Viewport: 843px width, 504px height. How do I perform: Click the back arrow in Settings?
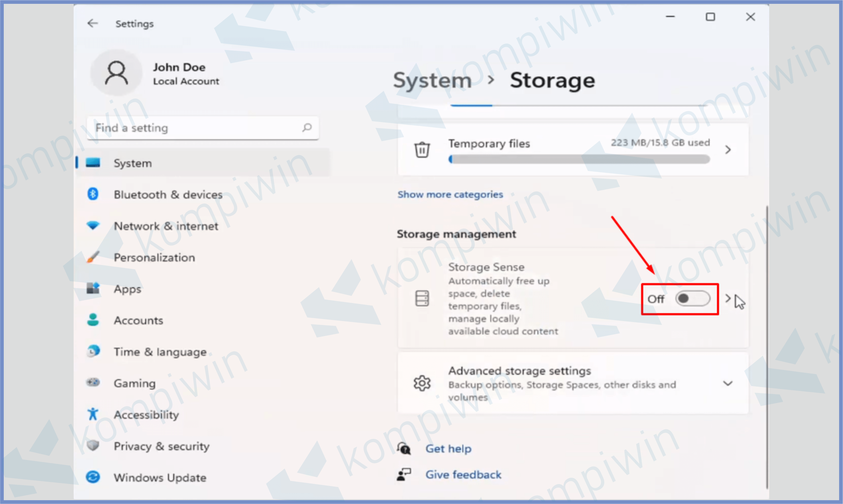point(92,23)
